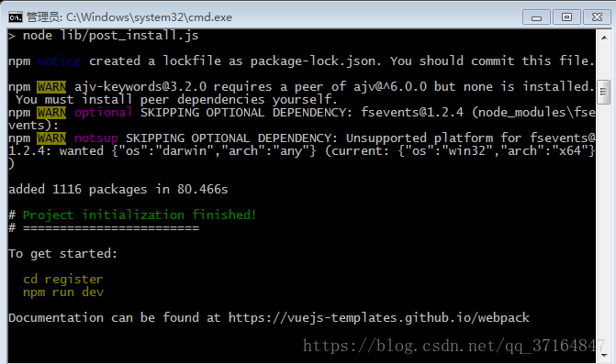Click the scrollbar track below the thumb
The image size is (616, 364).
(604, 226)
